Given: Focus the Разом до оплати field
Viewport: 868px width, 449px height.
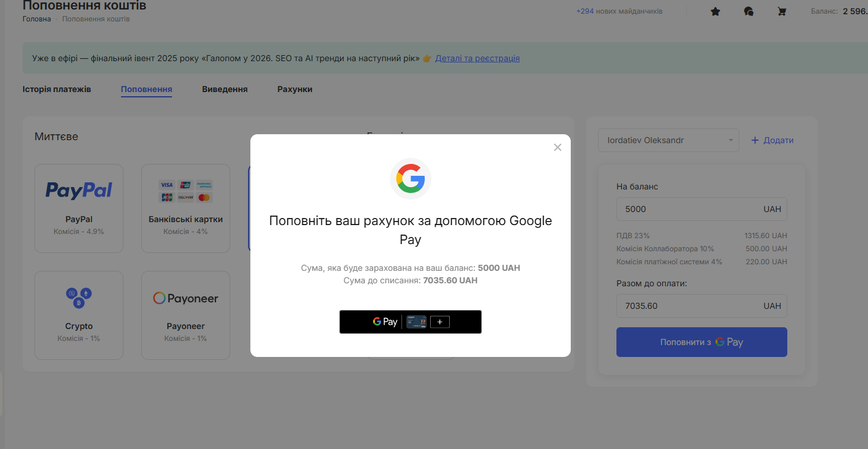Looking at the screenshot, I should [x=702, y=306].
